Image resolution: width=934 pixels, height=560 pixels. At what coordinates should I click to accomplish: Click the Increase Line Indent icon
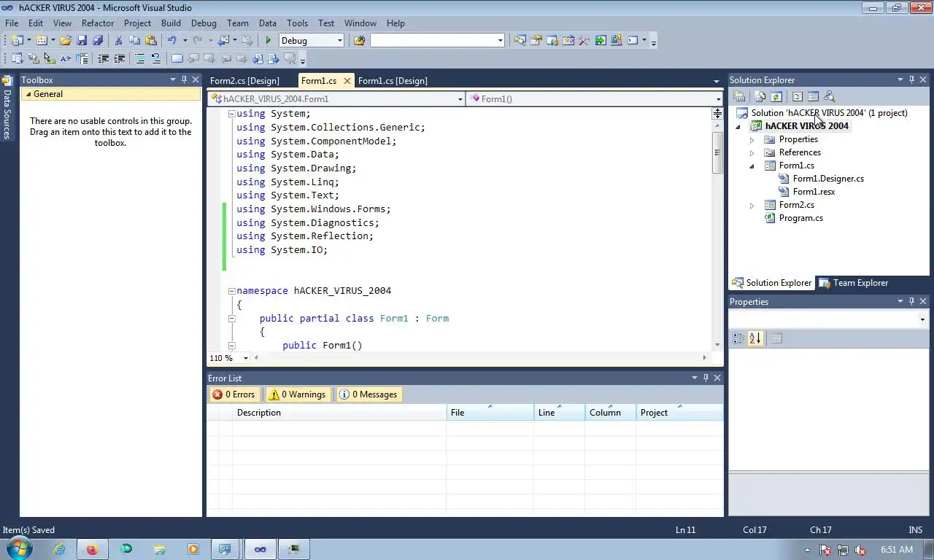click(119, 58)
